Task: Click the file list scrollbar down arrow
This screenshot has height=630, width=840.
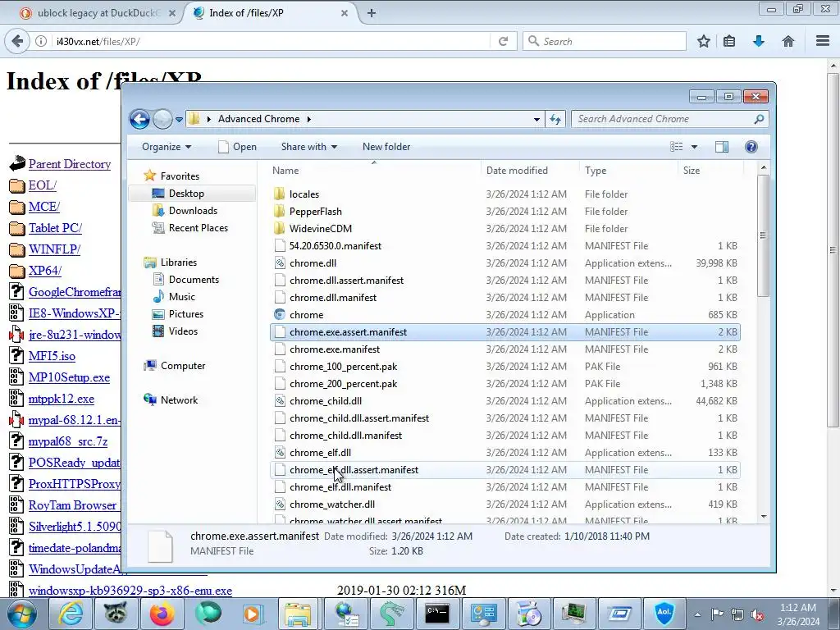Action: tap(764, 517)
